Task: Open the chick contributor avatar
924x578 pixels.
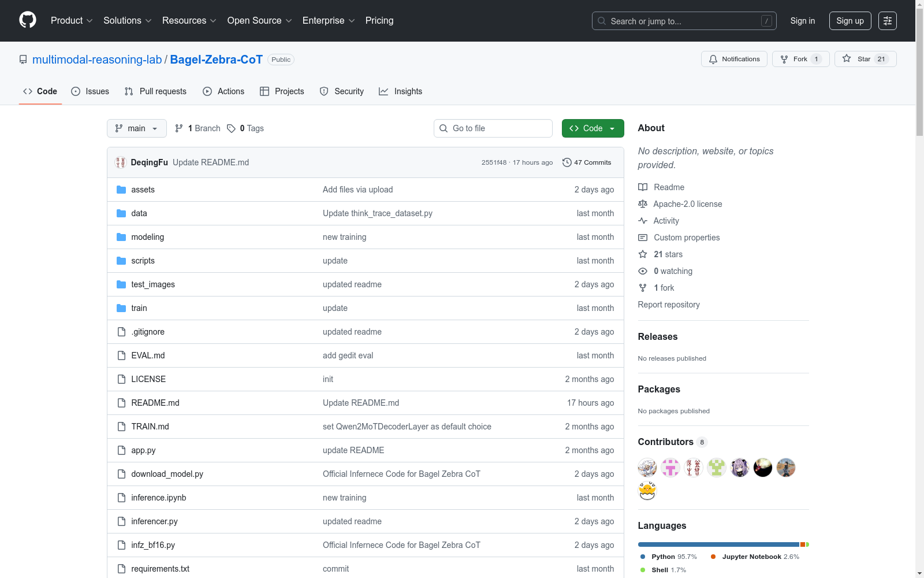Action: tap(647, 491)
